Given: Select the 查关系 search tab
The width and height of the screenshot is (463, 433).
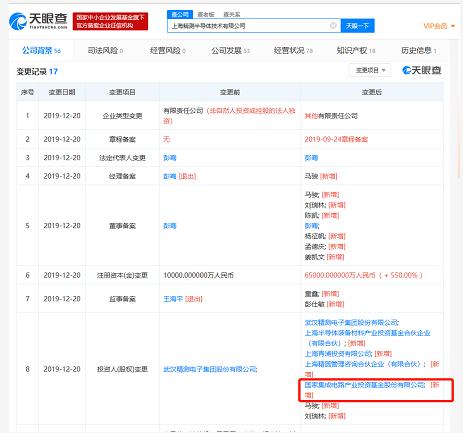Looking at the screenshot, I should pyautogui.click(x=232, y=14).
